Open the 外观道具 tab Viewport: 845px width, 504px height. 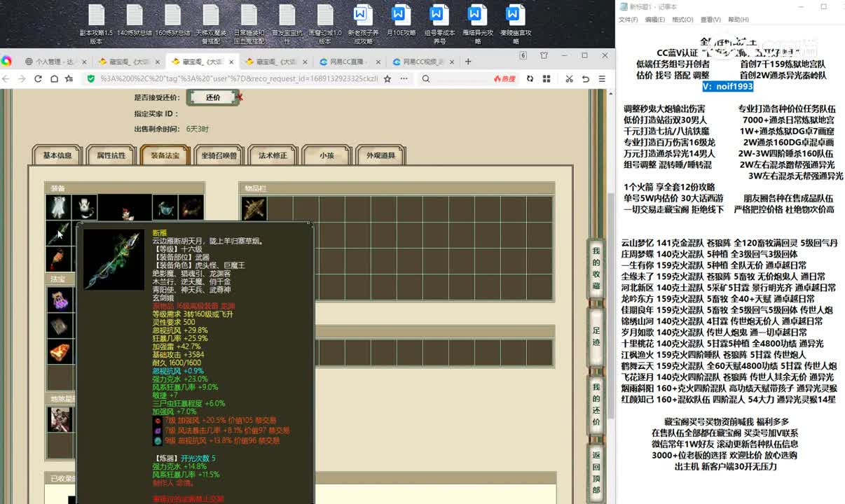380,155
